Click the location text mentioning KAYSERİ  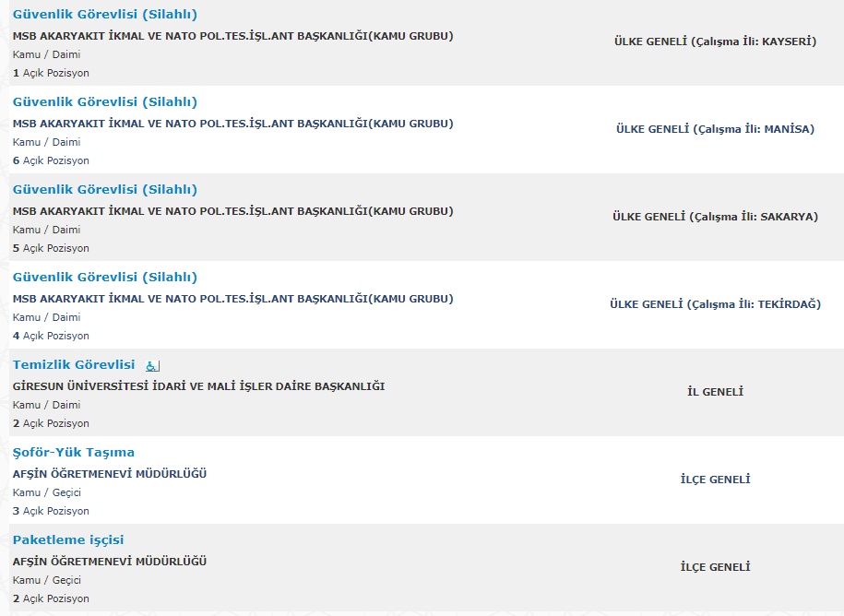(x=715, y=41)
